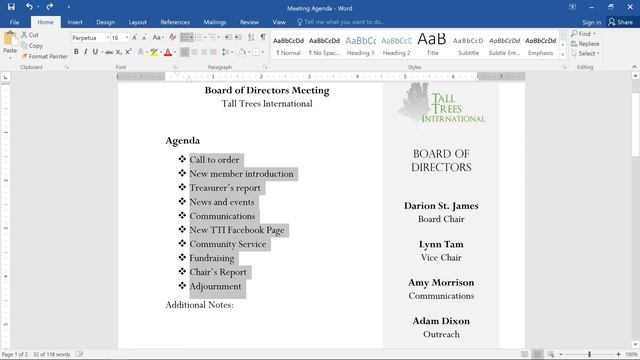Click the Save icon in the title bar
640x360 pixels.
click(x=11, y=7)
